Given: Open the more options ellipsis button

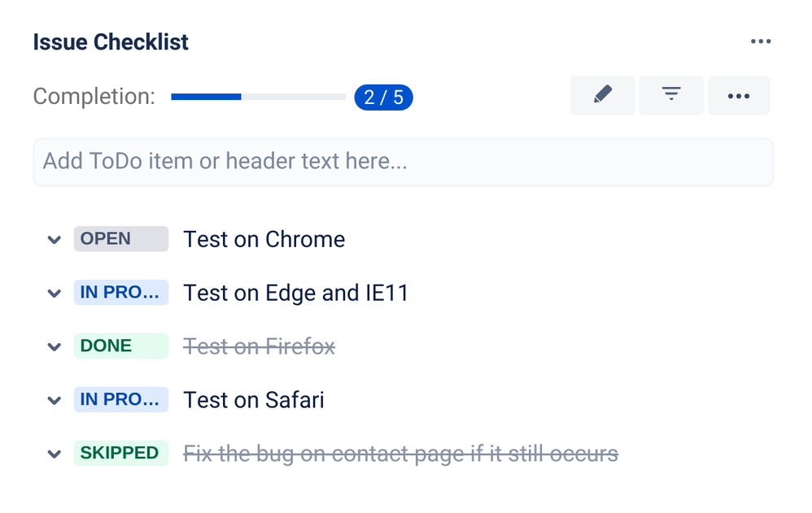Looking at the screenshot, I should (x=738, y=95).
